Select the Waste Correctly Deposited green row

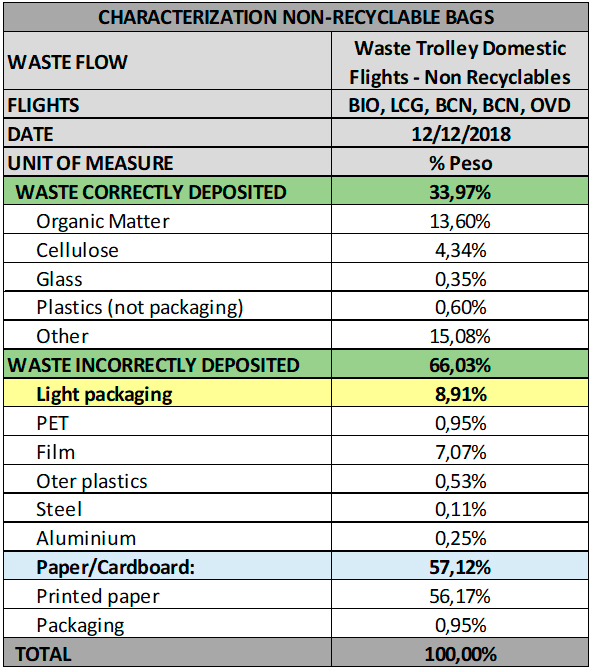click(296, 191)
